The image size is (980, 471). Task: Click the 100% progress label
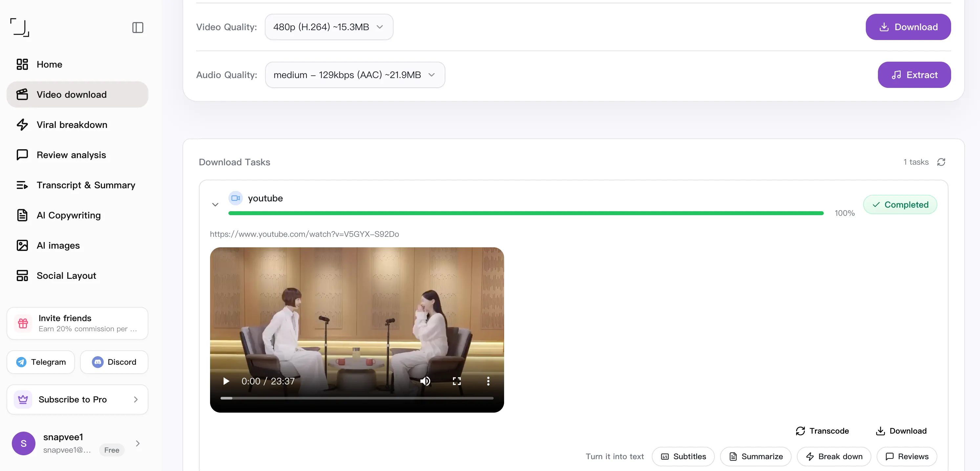844,213
